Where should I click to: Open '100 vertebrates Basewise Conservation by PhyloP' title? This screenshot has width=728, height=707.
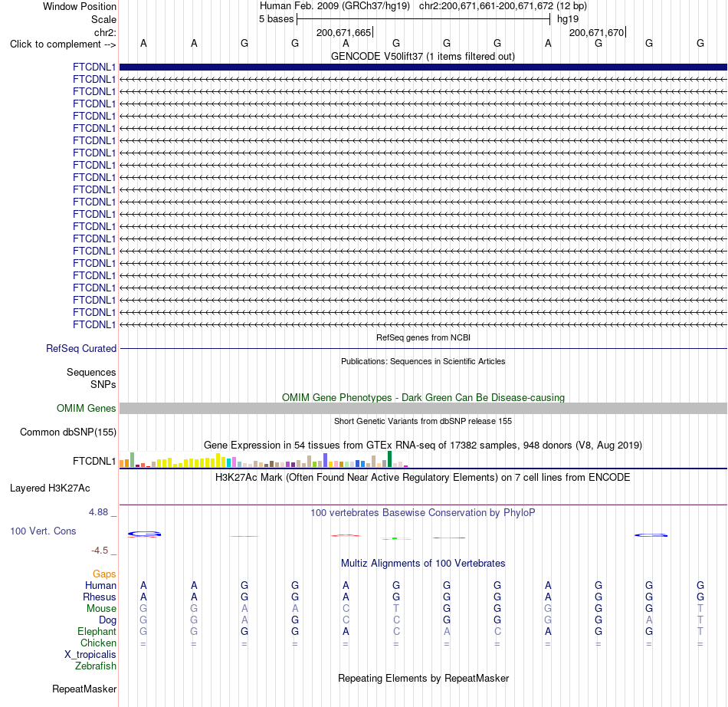(423, 513)
